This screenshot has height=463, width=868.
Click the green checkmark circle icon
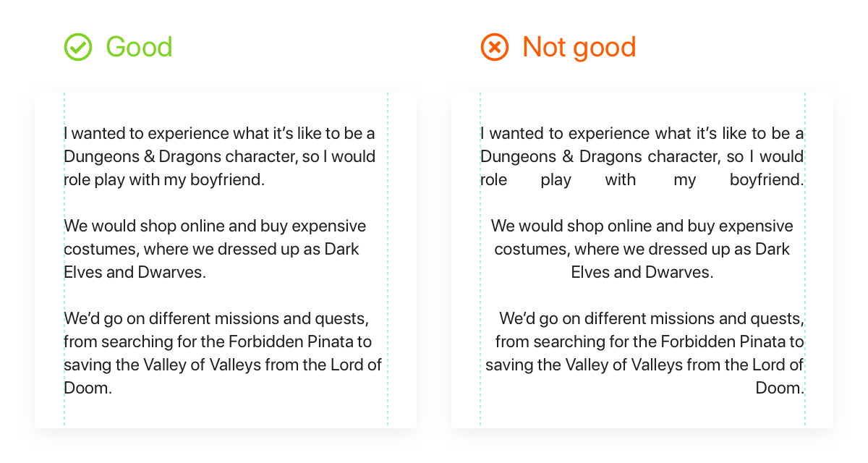click(78, 48)
